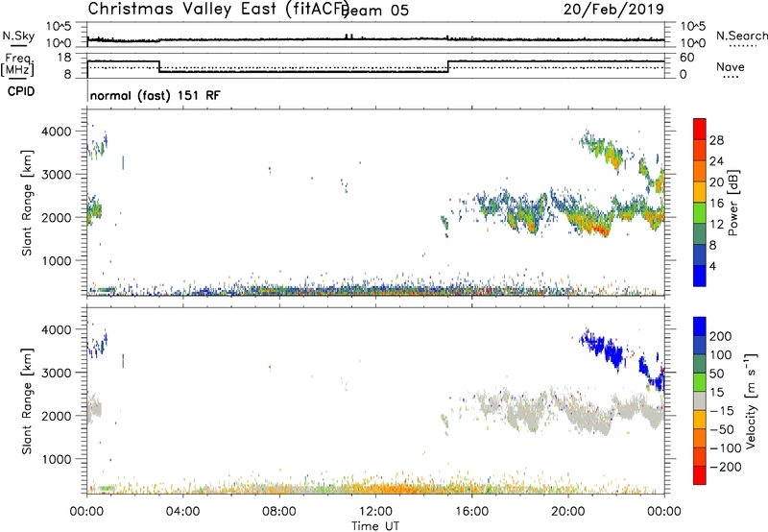Viewport: 768px width, 532px height.
Task: Click the '18' frequency axis tick
Action: tap(64, 58)
